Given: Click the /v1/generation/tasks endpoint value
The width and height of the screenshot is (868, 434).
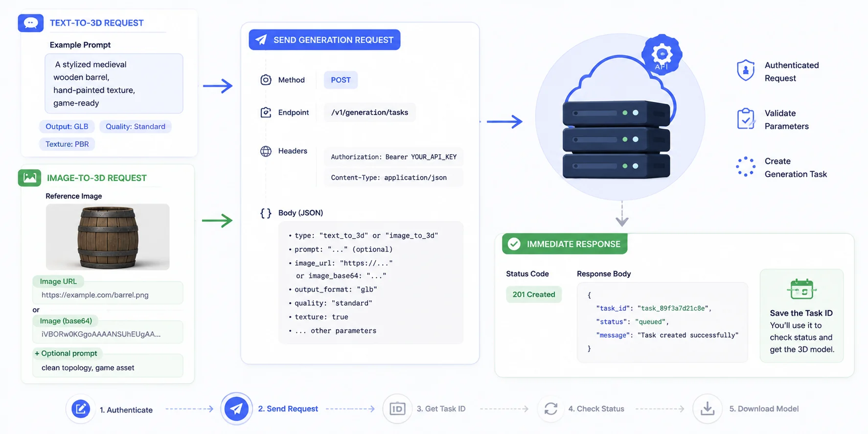Looking at the screenshot, I should click(369, 113).
